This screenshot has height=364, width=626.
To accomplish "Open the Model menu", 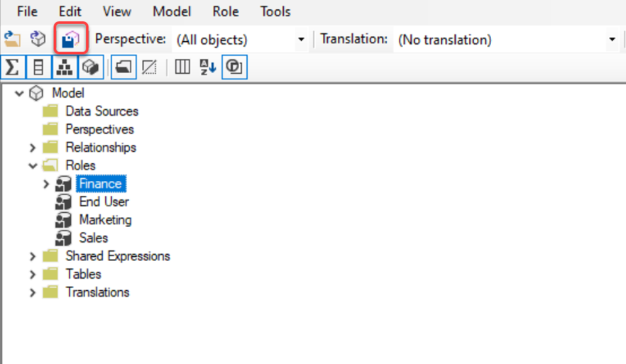I will pyautogui.click(x=171, y=11).
